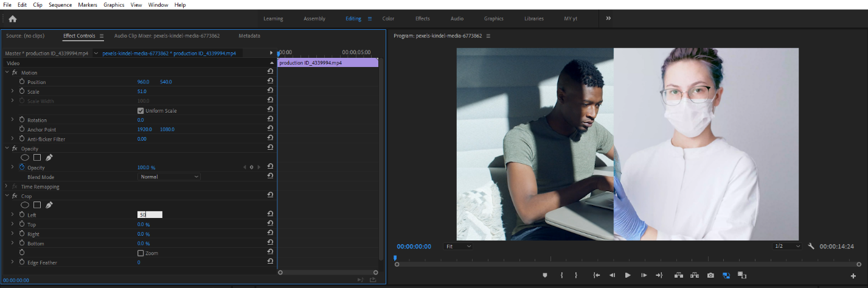The image size is (868, 288).
Task: Open the Button Editor plus icon
Action: (x=853, y=276)
